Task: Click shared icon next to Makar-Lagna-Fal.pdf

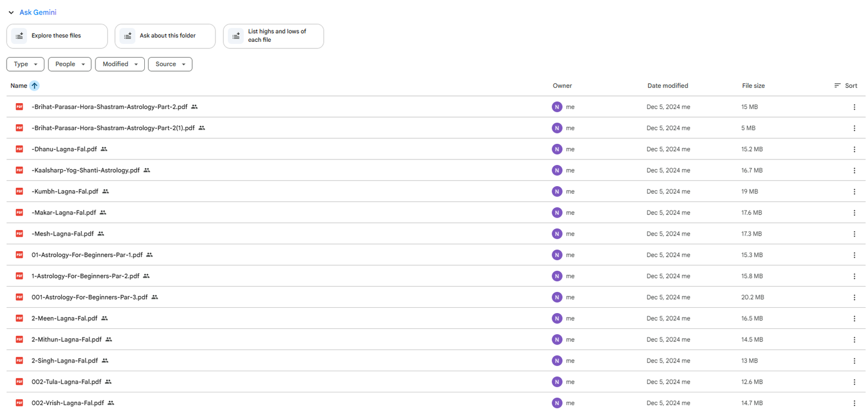Action: tap(103, 213)
